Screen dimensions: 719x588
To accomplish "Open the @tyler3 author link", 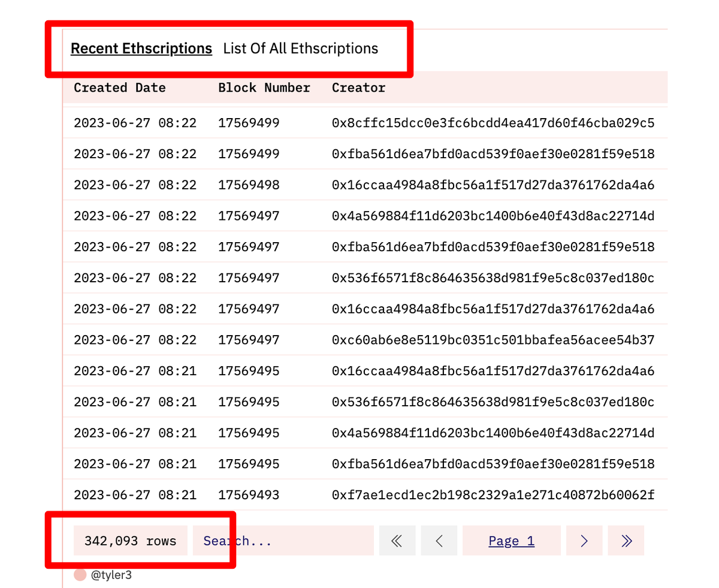I will (x=111, y=575).
